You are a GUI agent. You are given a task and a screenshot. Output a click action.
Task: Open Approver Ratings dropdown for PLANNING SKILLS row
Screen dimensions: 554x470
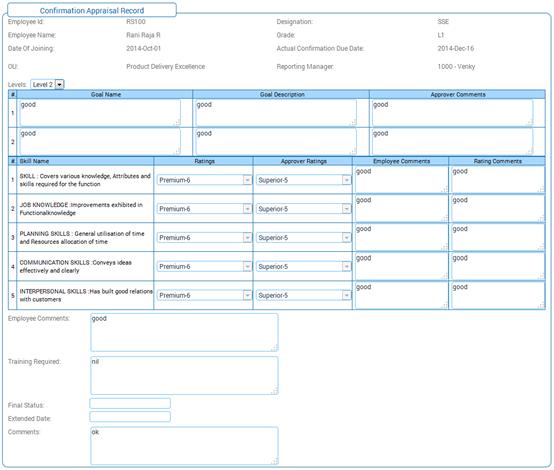[x=303, y=238]
